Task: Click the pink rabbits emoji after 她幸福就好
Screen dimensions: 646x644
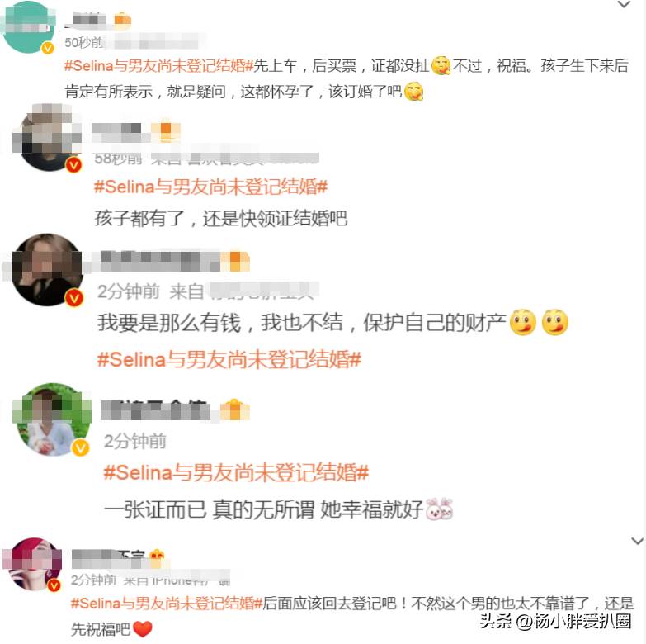Action: [440, 509]
